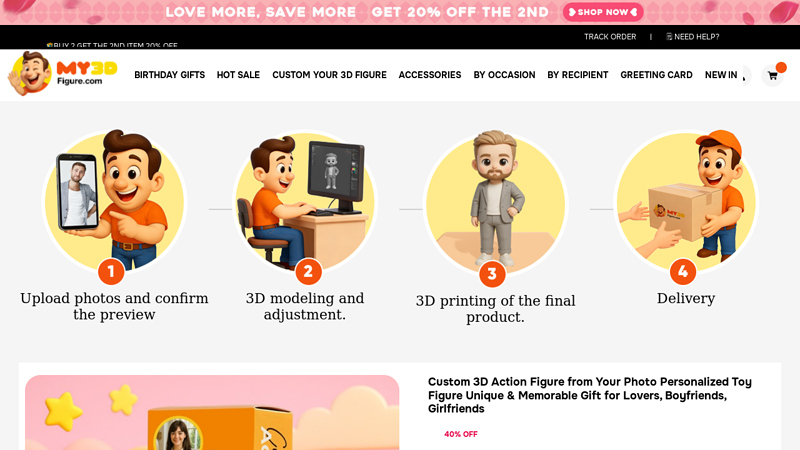
Task: Expand the By Occasion menu
Action: tap(504, 75)
